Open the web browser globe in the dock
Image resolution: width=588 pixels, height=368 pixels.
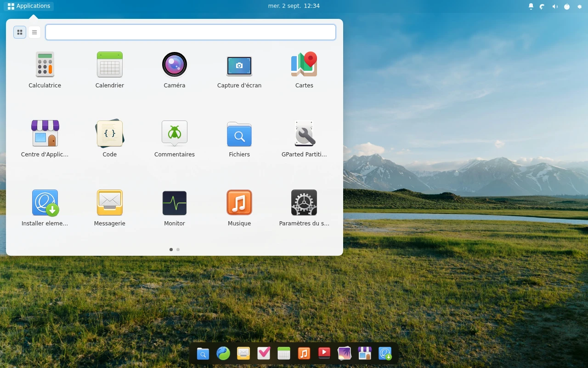223,353
